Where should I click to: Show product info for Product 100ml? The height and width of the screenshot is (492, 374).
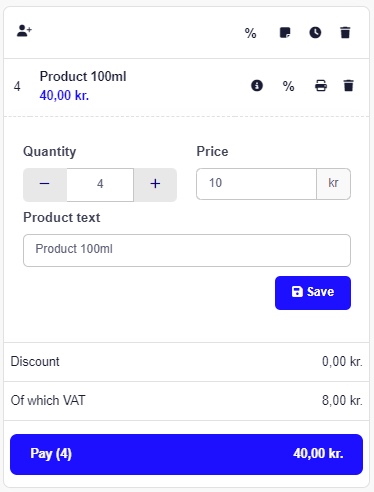(x=257, y=86)
